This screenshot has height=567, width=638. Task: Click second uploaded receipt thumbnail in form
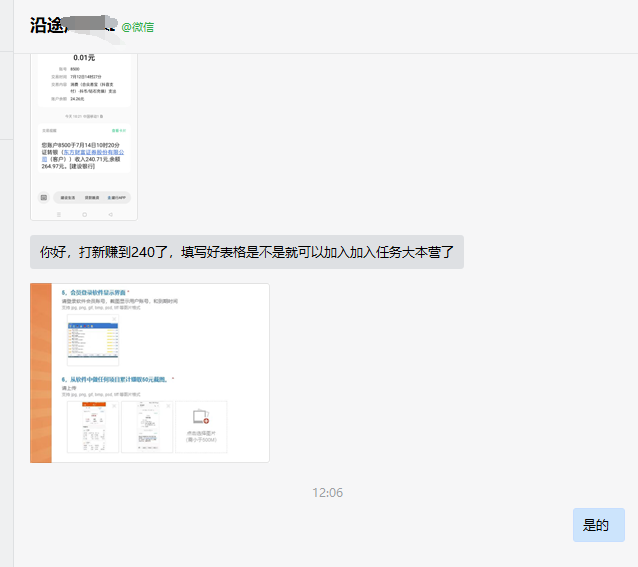147,427
